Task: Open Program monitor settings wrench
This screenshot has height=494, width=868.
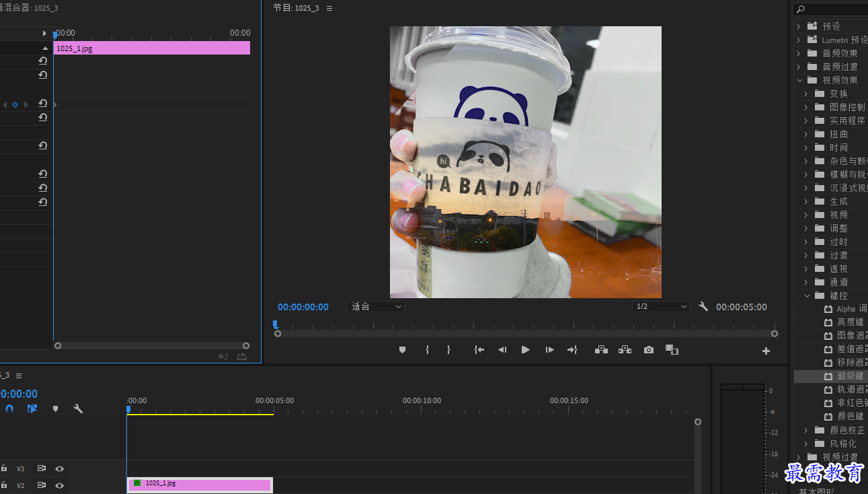Action: pyautogui.click(x=703, y=306)
